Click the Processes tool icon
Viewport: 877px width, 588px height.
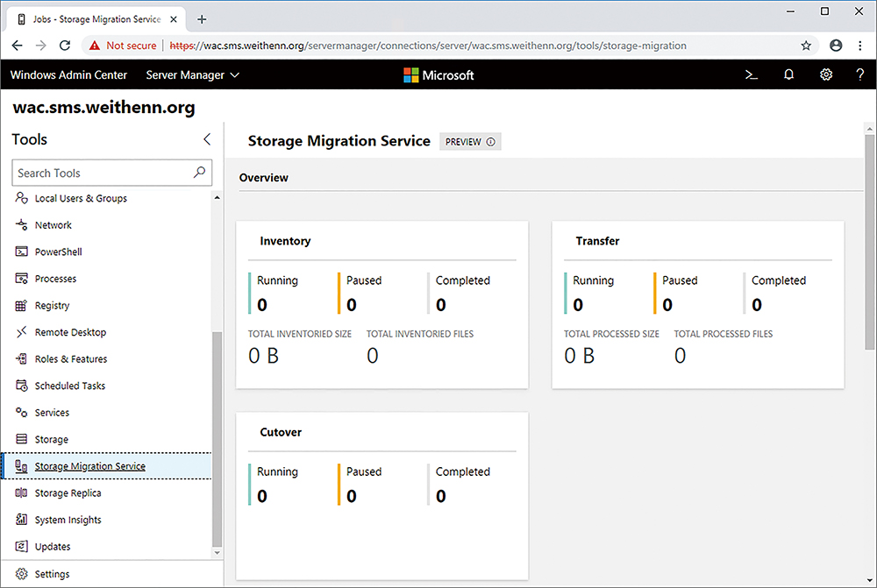click(x=21, y=279)
